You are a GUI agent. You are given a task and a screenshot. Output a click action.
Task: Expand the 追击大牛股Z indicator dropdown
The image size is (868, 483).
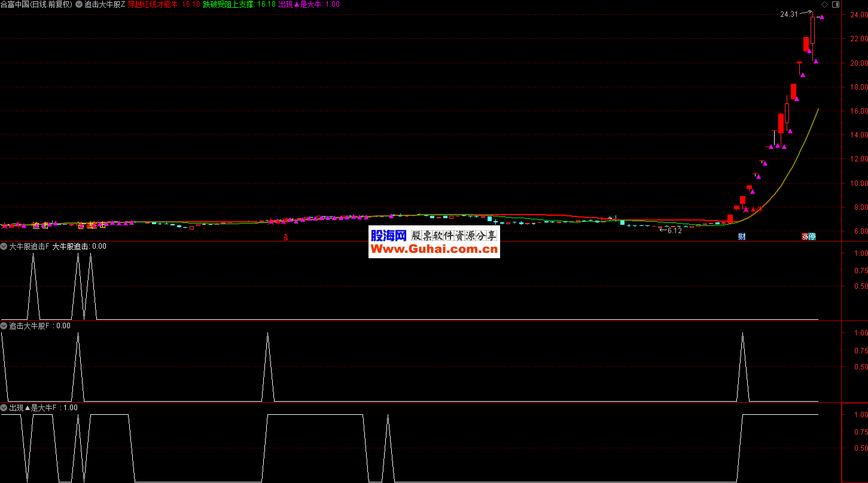[79, 4]
